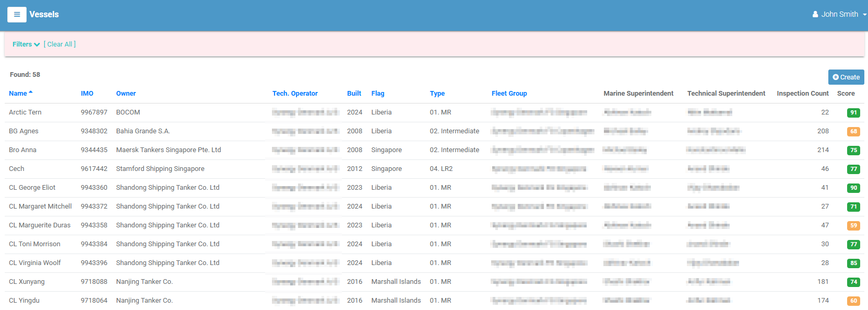868x310 pixels.
Task: Sort by Flag column header
Action: pyautogui.click(x=378, y=94)
